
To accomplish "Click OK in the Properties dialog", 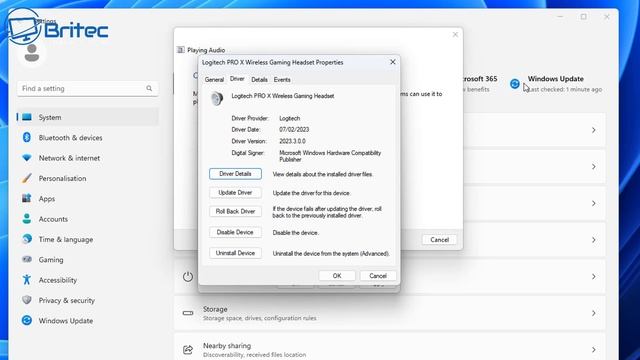I will coord(337,276).
